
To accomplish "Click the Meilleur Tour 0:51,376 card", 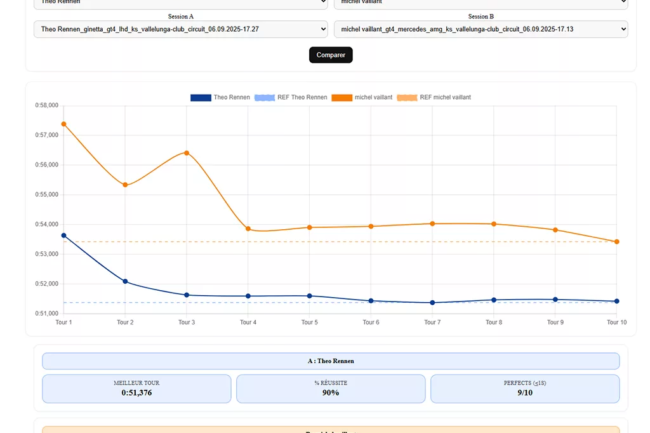I will coord(136,389).
